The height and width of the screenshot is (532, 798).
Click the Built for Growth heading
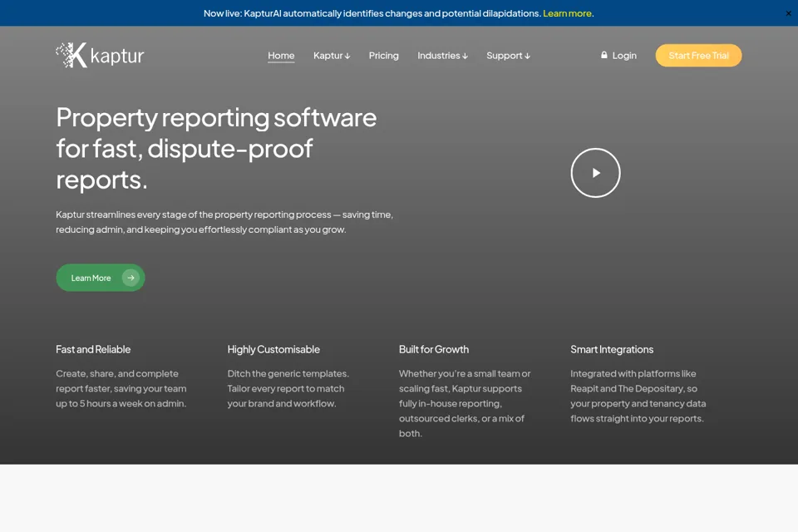point(434,349)
